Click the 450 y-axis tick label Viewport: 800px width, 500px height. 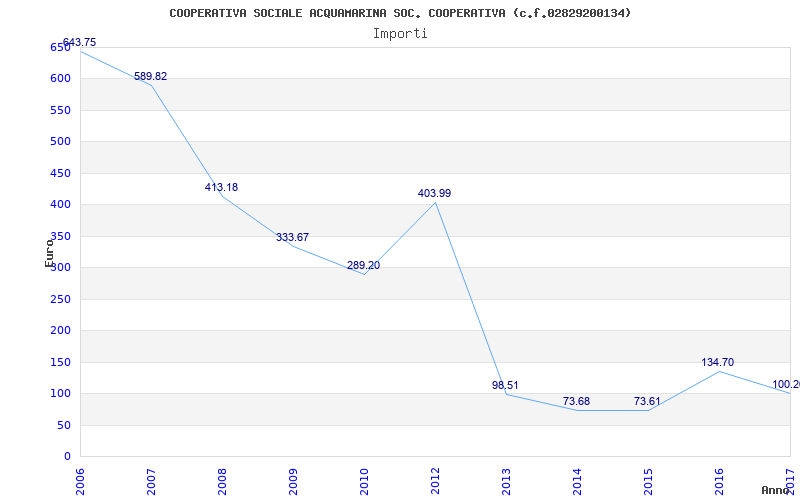[x=60, y=173]
